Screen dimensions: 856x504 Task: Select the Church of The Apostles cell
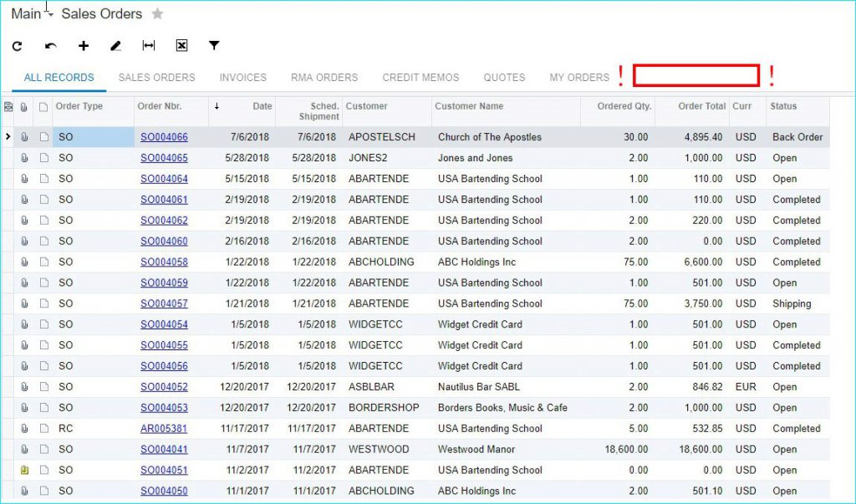click(x=490, y=137)
